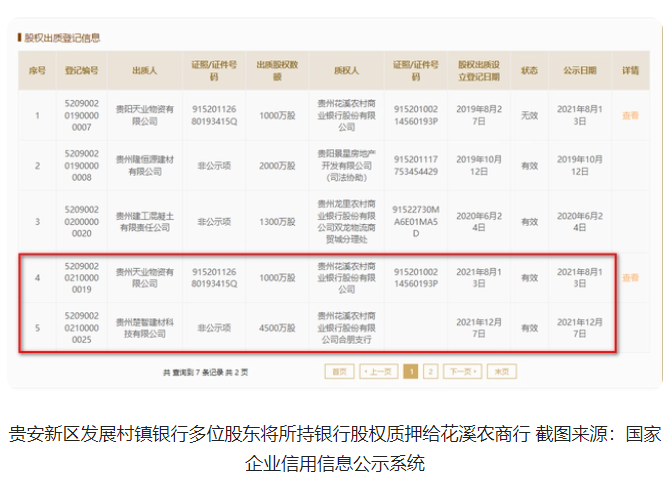Click certificate number 915201117753454429
671x497 pixels.
(x=416, y=166)
